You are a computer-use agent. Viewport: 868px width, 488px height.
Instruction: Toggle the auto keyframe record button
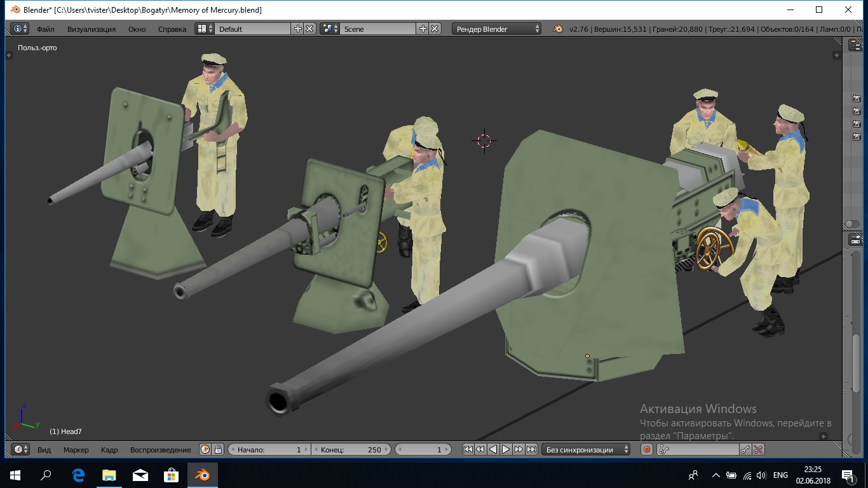[x=647, y=449]
